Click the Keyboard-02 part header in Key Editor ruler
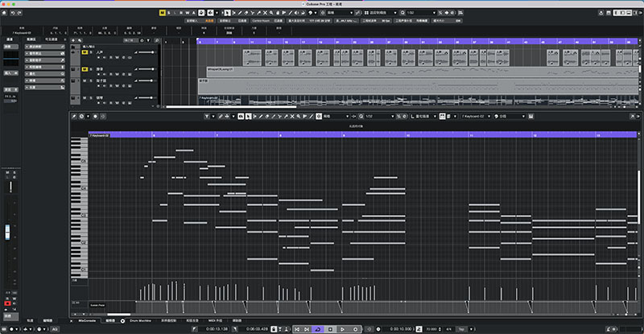Viewport: 644px width, 334px height. (x=99, y=135)
